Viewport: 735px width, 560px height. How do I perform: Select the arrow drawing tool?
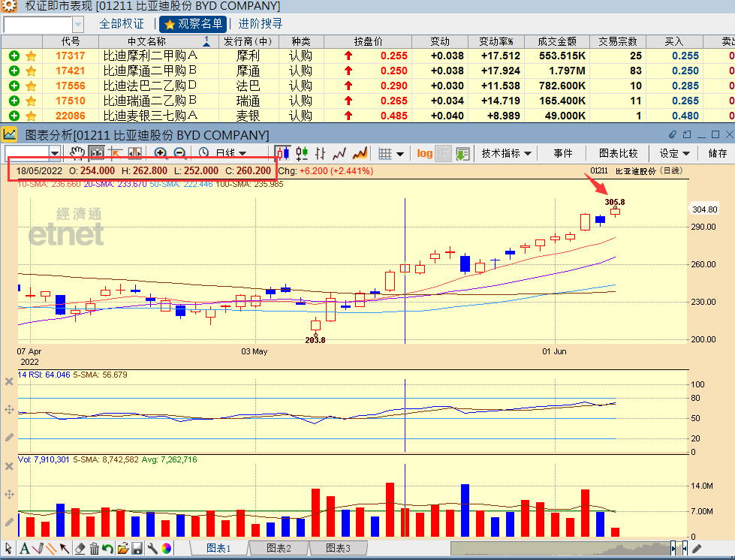[x=65, y=548]
